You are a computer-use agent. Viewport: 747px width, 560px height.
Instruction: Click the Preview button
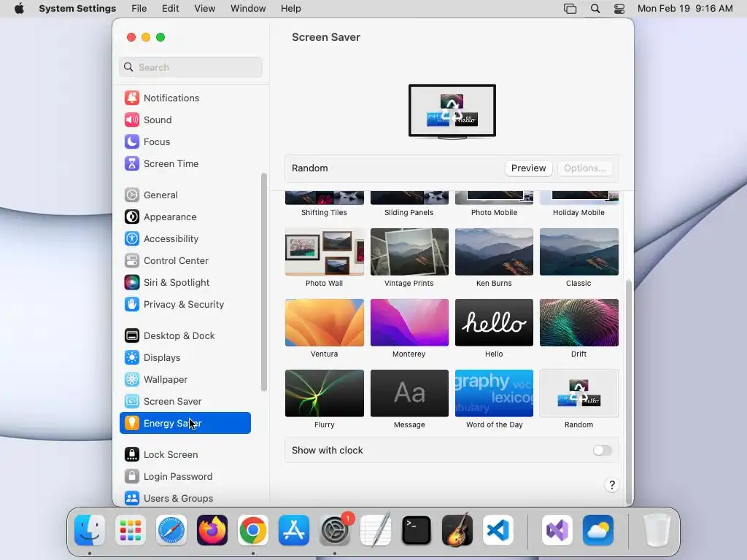(x=528, y=168)
